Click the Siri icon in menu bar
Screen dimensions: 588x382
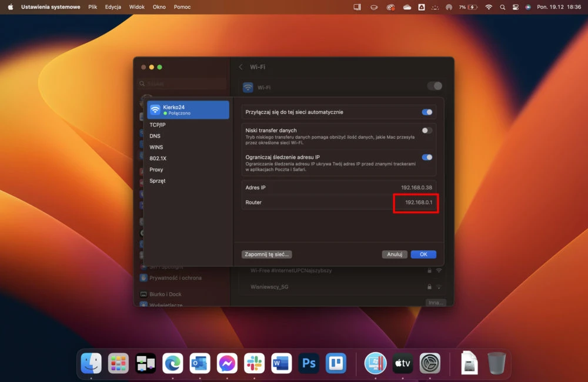click(528, 6)
